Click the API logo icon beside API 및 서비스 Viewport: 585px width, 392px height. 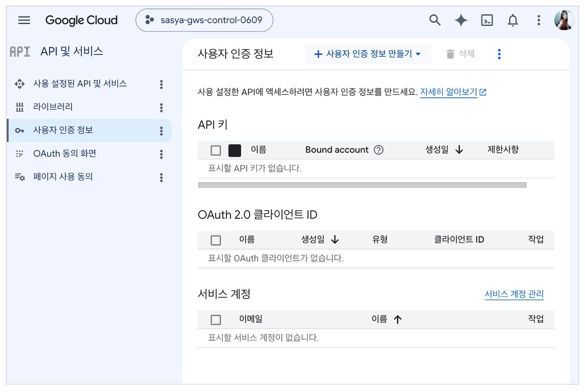pyautogui.click(x=20, y=52)
